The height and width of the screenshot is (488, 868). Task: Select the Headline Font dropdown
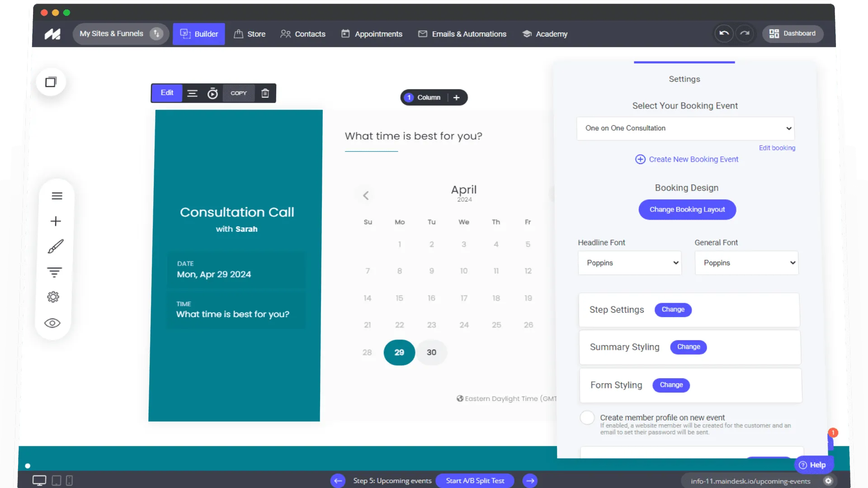pyautogui.click(x=629, y=263)
